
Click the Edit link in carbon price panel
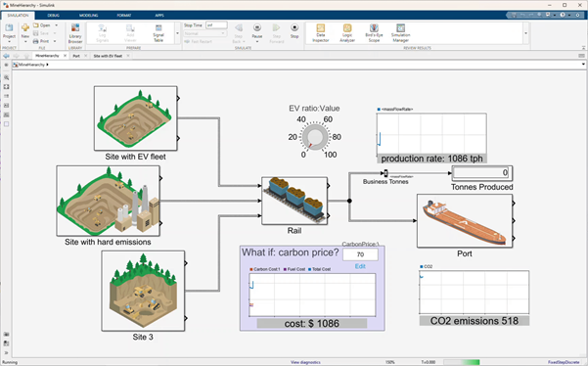tap(360, 266)
